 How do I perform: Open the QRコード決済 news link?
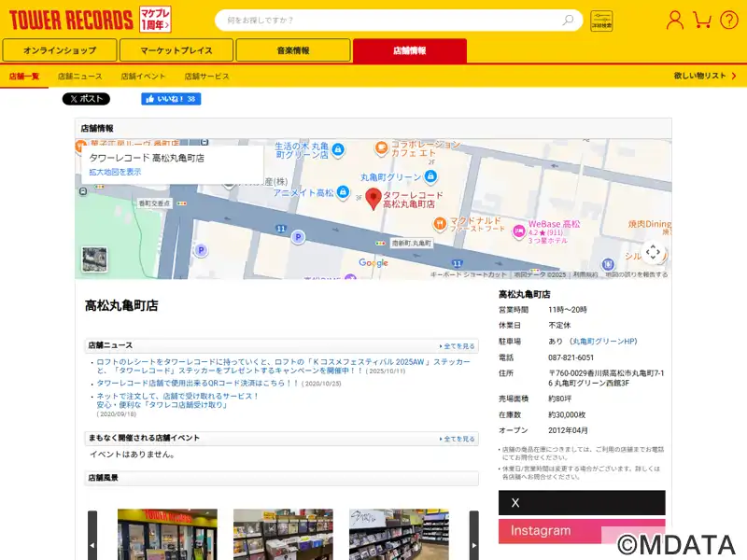(x=197, y=383)
